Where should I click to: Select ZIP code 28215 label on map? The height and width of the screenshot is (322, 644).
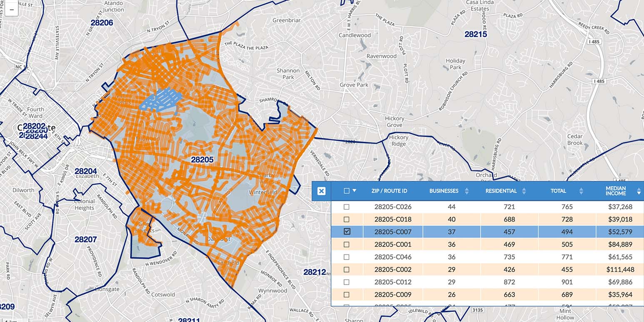click(x=476, y=35)
